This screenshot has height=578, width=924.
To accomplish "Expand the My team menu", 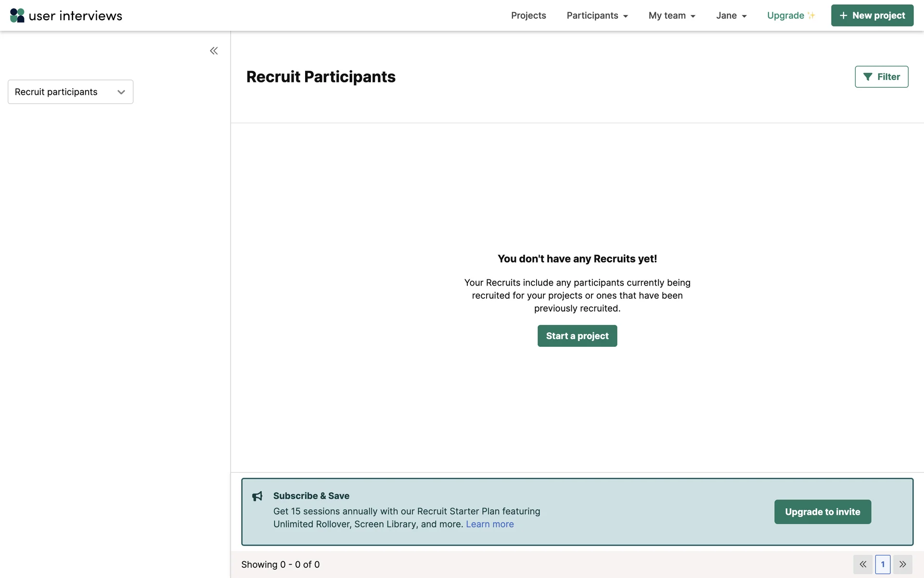I will click(672, 15).
